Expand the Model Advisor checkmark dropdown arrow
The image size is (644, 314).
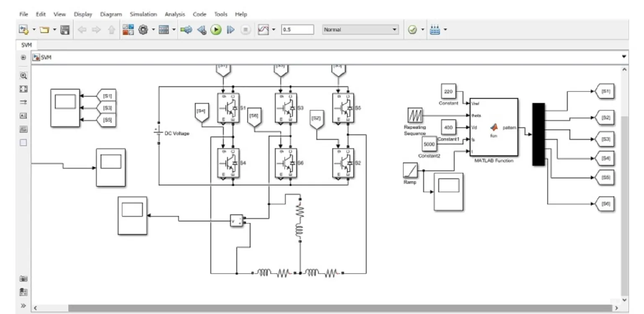point(422,30)
